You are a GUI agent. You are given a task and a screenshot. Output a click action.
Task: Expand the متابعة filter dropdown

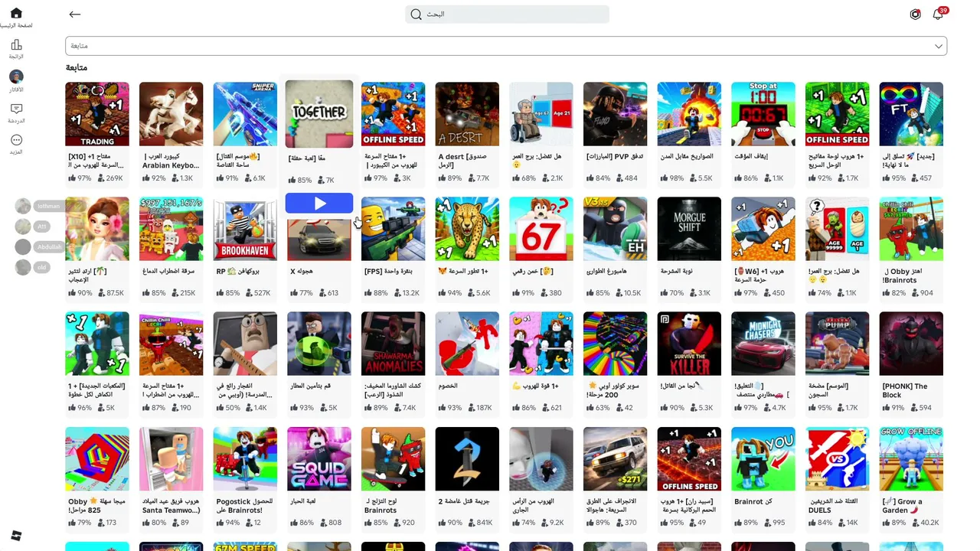(506, 46)
